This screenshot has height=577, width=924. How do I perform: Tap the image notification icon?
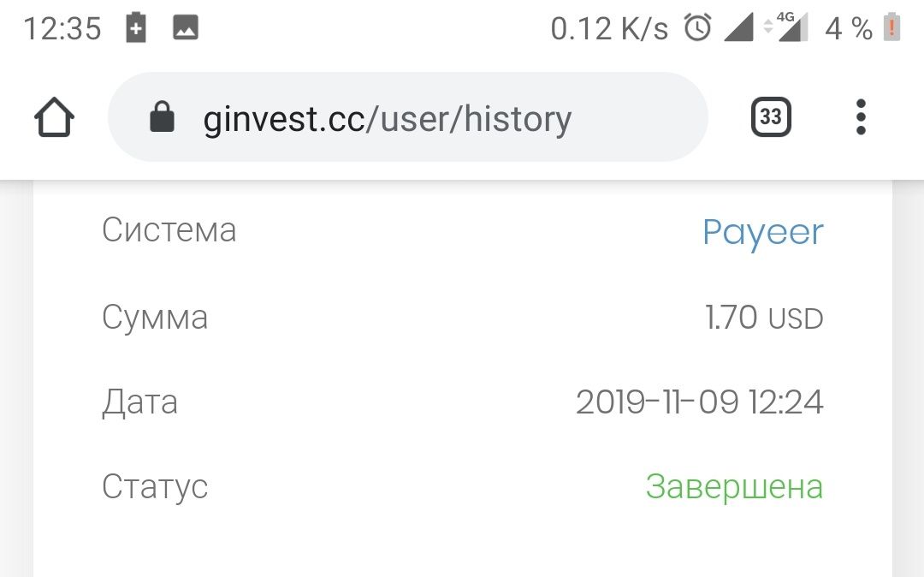(x=186, y=27)
